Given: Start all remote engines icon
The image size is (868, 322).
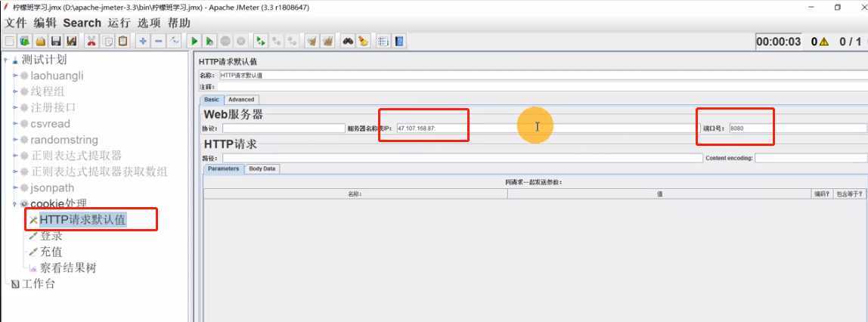Looking at the screenshot, I should [260, 41].
